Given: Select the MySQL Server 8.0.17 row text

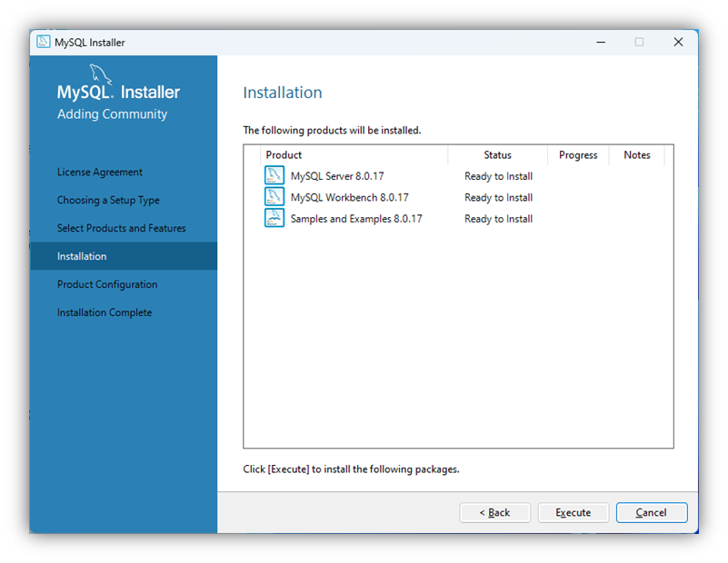Looking at the screenshot, I should [337, 176].
